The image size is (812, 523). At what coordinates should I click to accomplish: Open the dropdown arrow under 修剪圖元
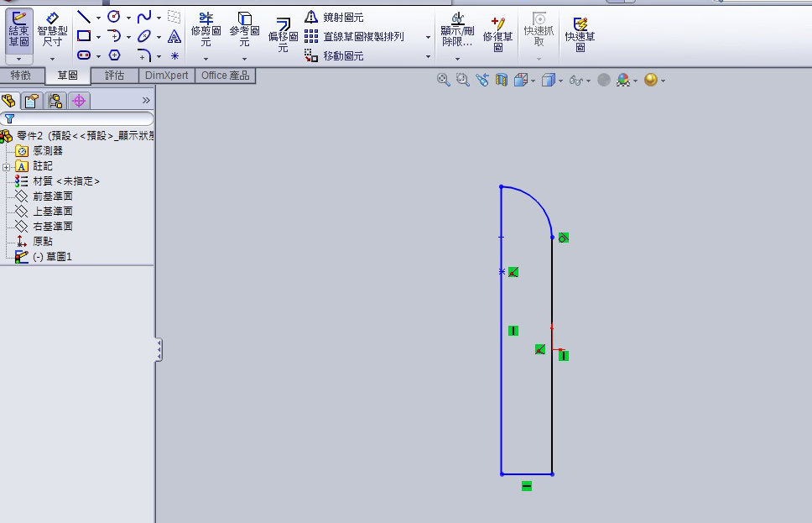click(x=206, y=59)
